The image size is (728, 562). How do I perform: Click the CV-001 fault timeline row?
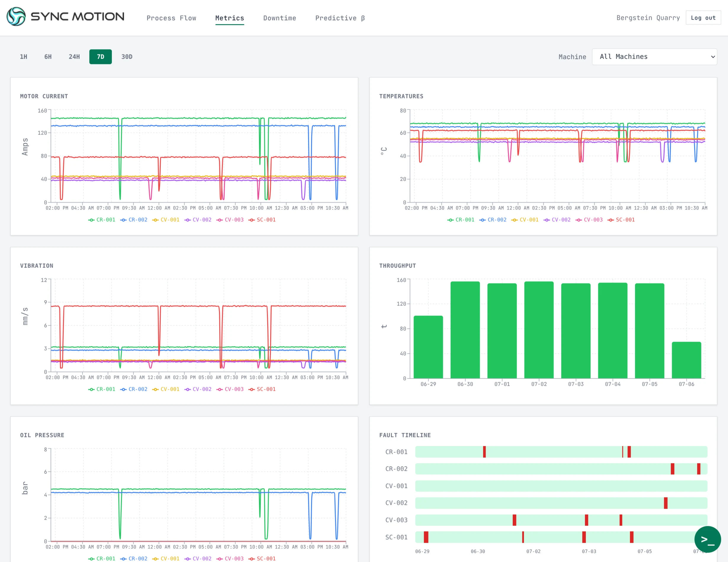tap(561, 486)
